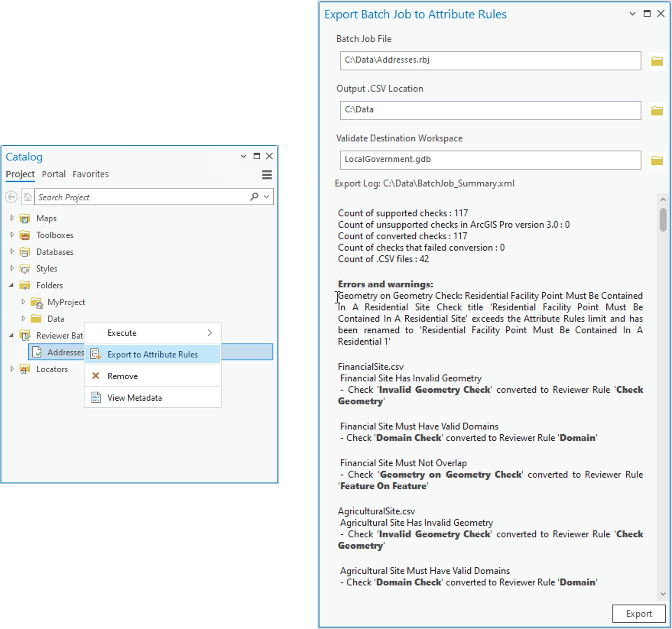Expand the Locators node
The image size is (672, 629).
12,369
